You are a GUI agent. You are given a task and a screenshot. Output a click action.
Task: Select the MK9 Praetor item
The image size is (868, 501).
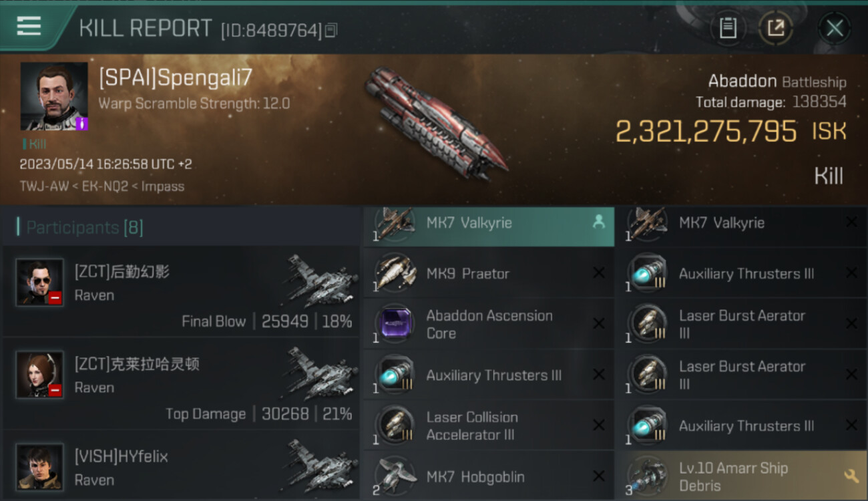click(x=488, y=273)
